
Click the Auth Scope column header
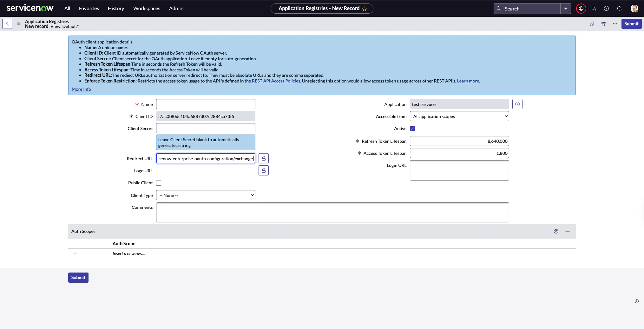pos(124,244)
